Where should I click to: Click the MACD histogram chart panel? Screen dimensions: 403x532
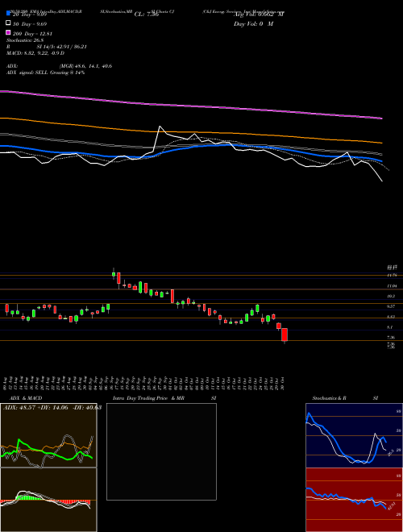(48, 500)
